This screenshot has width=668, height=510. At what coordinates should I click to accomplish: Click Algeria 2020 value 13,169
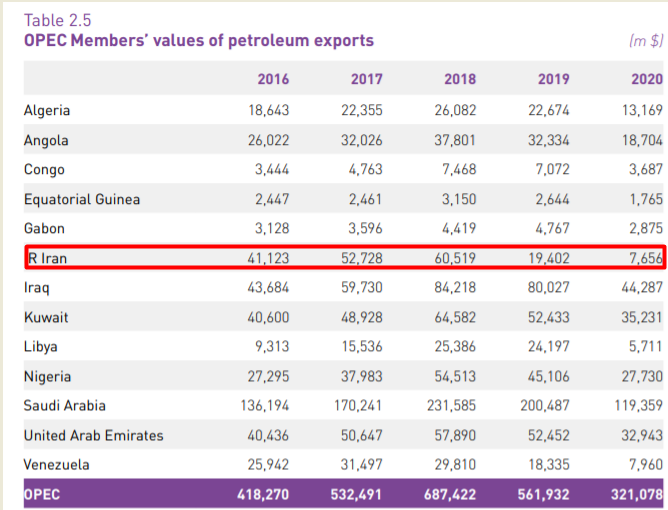click(642, 110)
